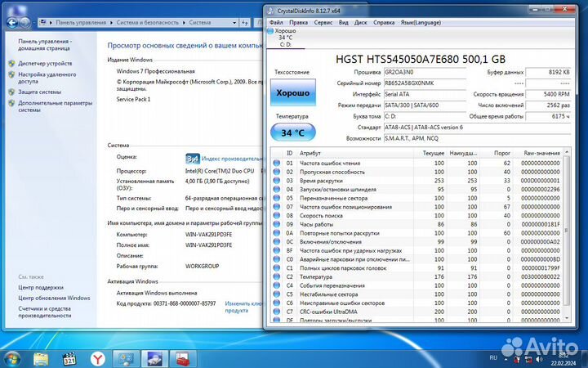Launch Media Player Classic from taskbar
The width and height of the screenshot is (588, 368).
[69, 359]
